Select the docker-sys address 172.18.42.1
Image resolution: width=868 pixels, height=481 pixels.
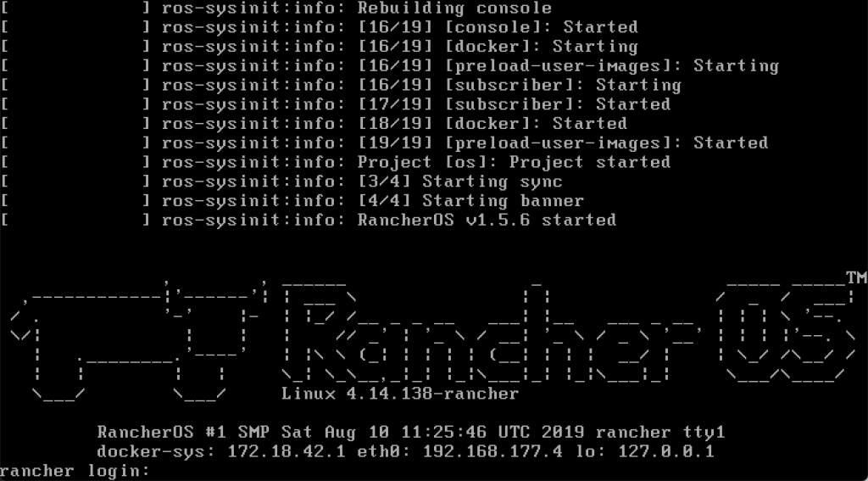(x=287, y=451)
